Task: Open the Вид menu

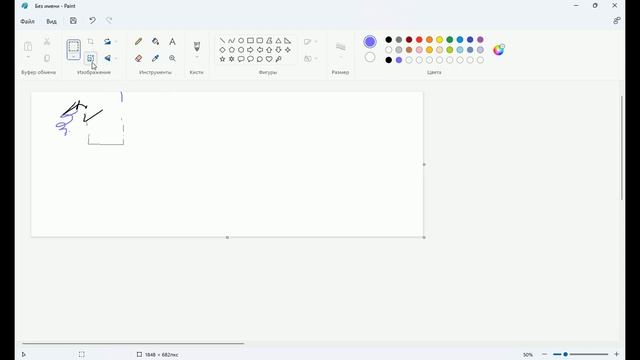Action: tap(51, 21)
